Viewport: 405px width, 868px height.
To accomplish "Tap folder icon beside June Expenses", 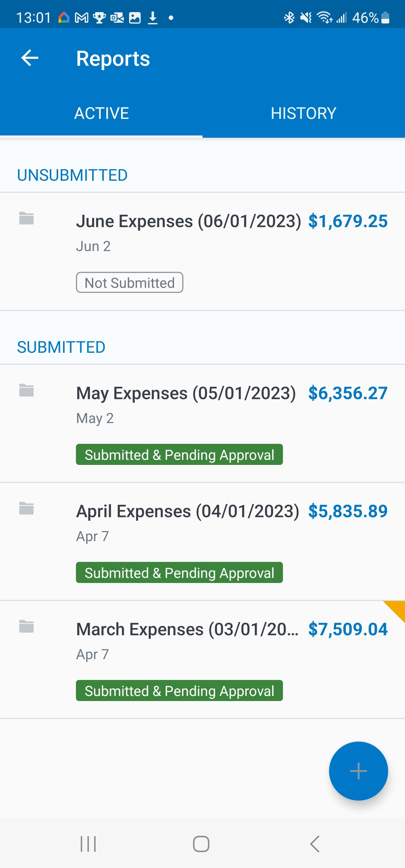I will pos(26,218).
